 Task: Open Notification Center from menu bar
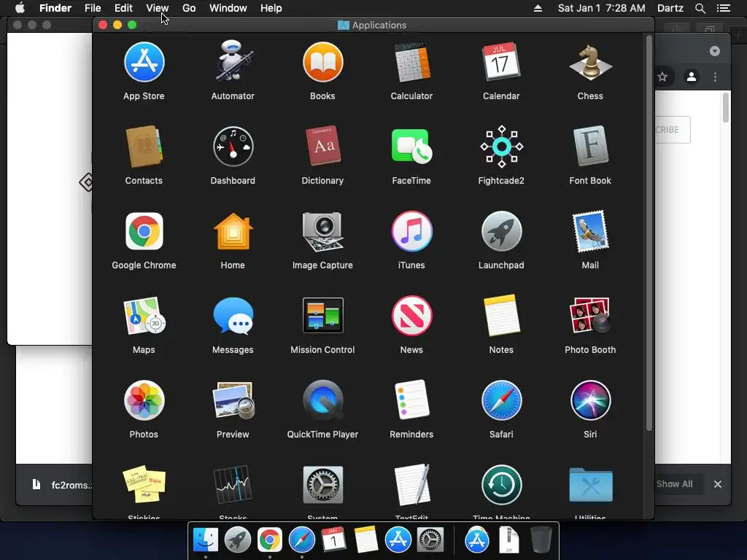pyautogui.click(x=724, y=8)
